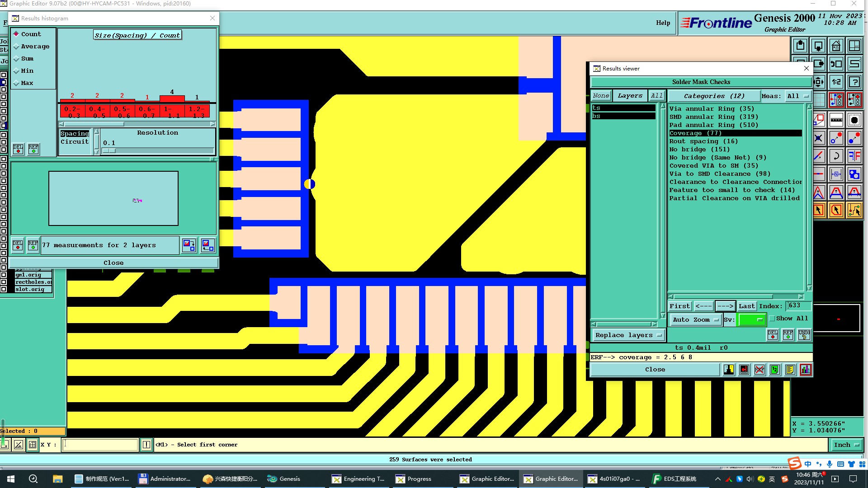Viewport: 868px width, 488px height.
Task: Go to previous result with arrow button
Action: click(x=703, y=306)
